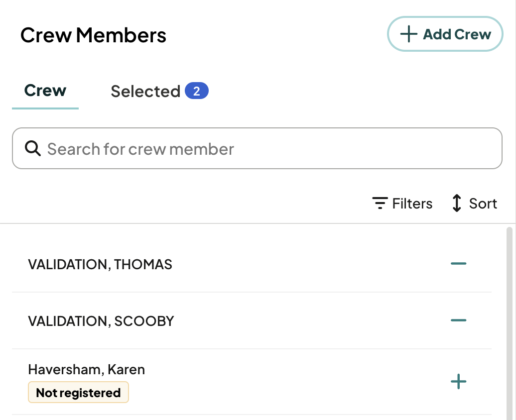The image size is (516, 420).
Task: Switch to the Selected tab
Action: [159, 91]
